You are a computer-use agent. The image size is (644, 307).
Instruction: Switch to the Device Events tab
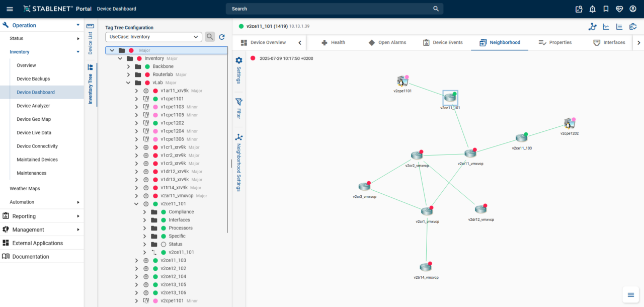[443, 43]
